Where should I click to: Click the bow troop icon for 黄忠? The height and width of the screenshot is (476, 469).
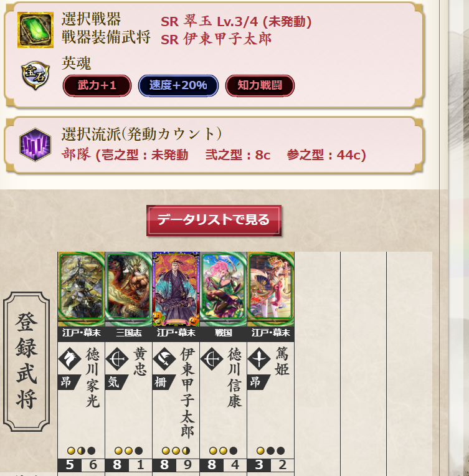pos(117,359)
